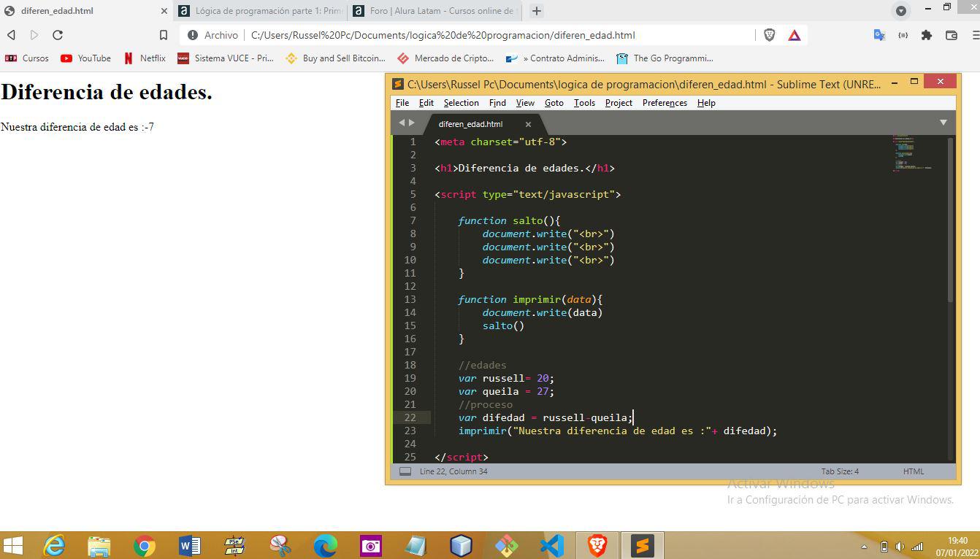Click previous tab arrow in Sublime
This screenshot has height=559, width=980.
pos(401,123)
